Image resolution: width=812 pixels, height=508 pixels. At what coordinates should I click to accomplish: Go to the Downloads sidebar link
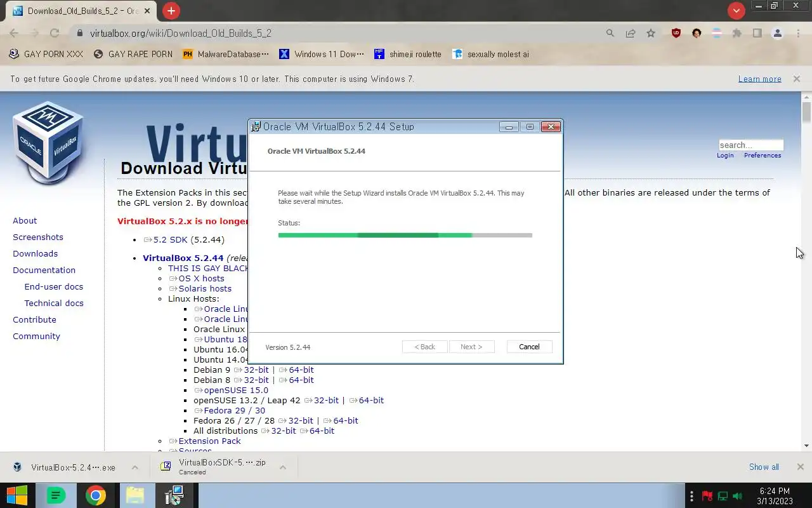click(35, 253)
